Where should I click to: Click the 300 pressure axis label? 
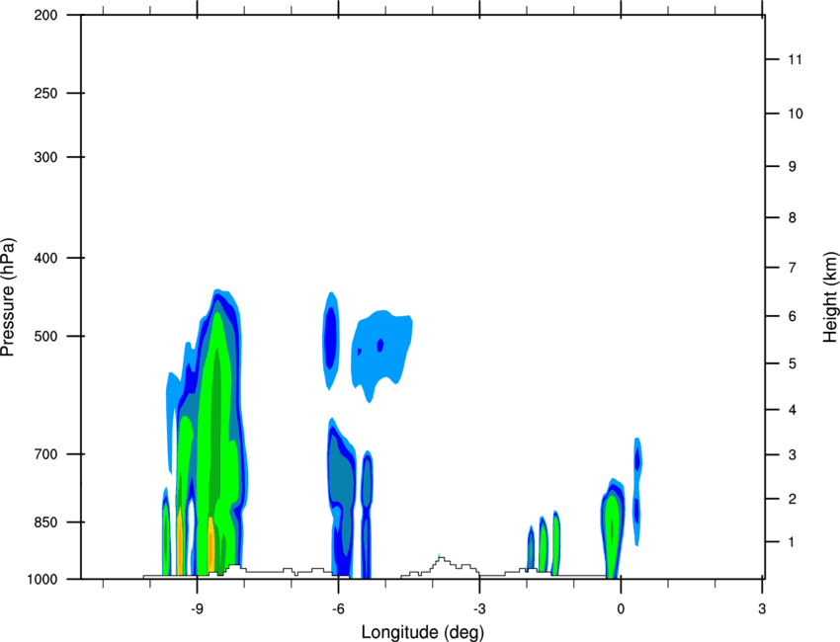click(x=45, y=157)
